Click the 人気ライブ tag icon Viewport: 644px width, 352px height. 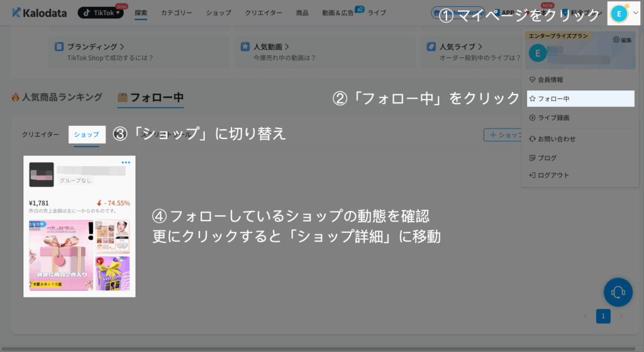431,47
